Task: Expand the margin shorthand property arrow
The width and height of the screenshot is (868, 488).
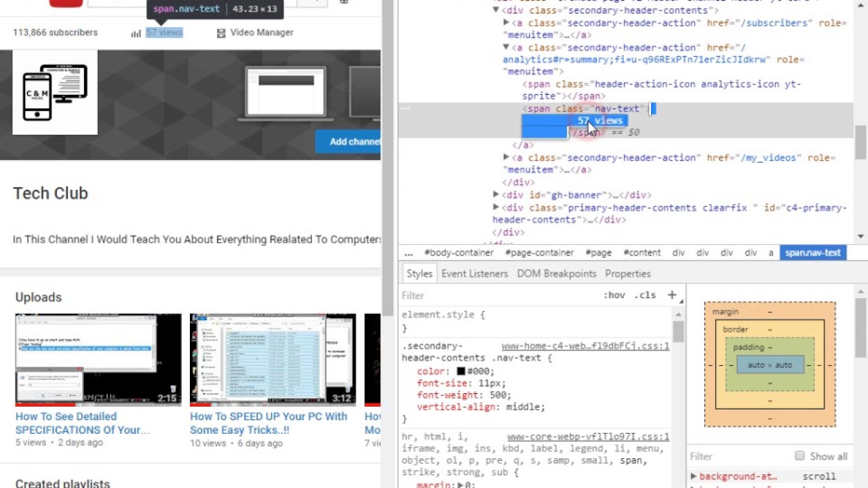Action: pyautogui.click(x=461, y=485)
